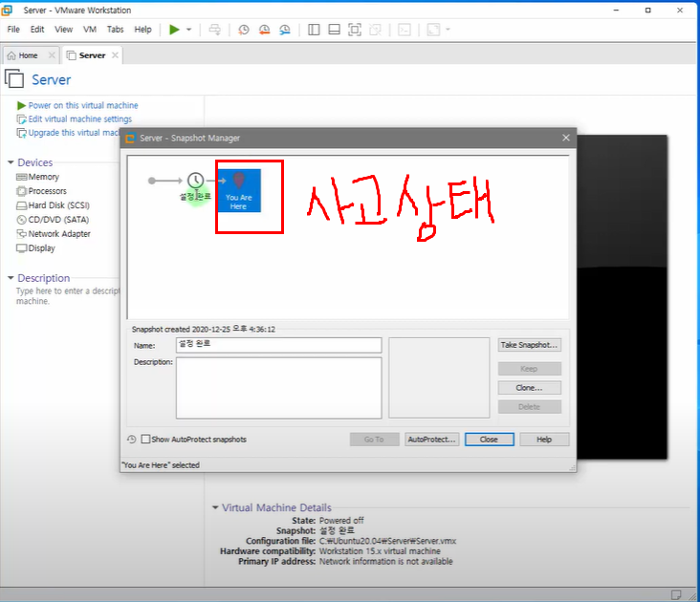
Task: Click the AutoProtect... button
Action: point(431,440)
